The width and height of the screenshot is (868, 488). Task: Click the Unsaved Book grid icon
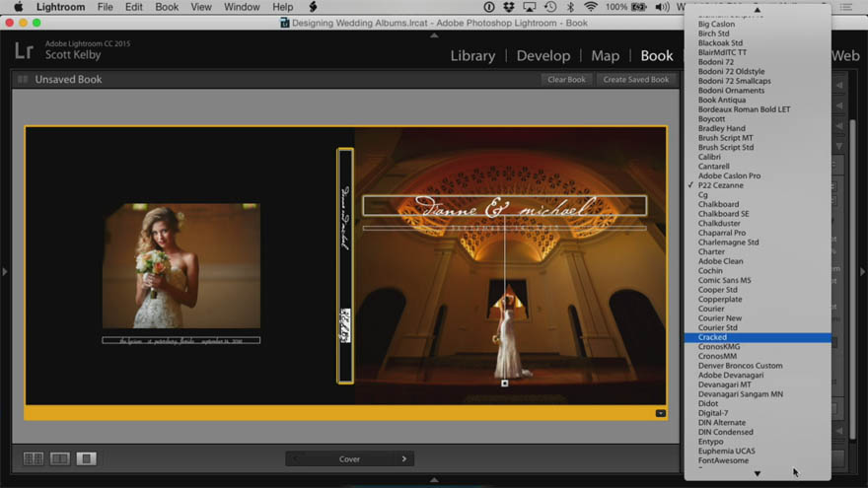click(23, 79)
